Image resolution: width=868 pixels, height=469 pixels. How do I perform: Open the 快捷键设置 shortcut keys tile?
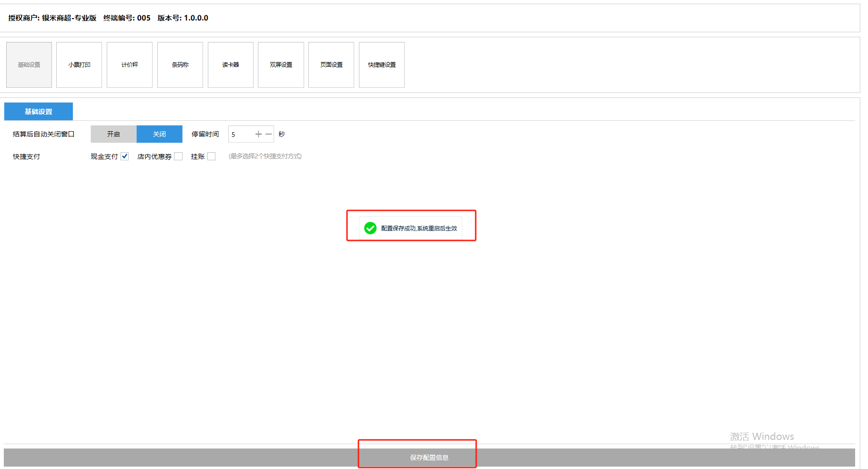(x=382, y=65)
